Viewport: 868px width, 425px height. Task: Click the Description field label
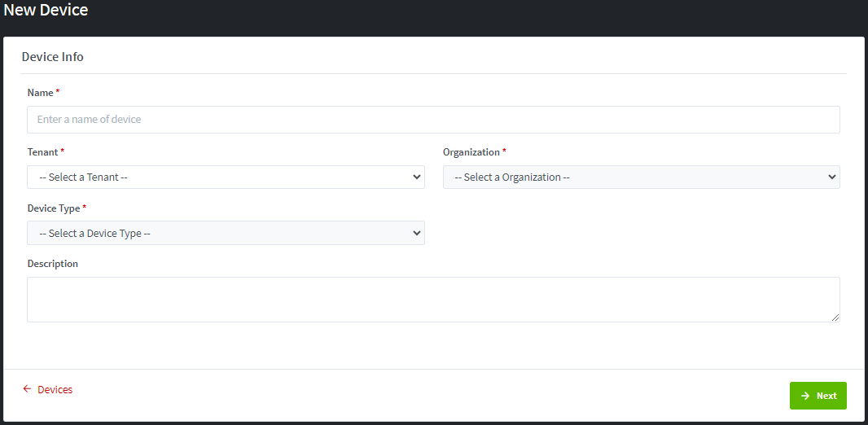click(x=53, y=264)
